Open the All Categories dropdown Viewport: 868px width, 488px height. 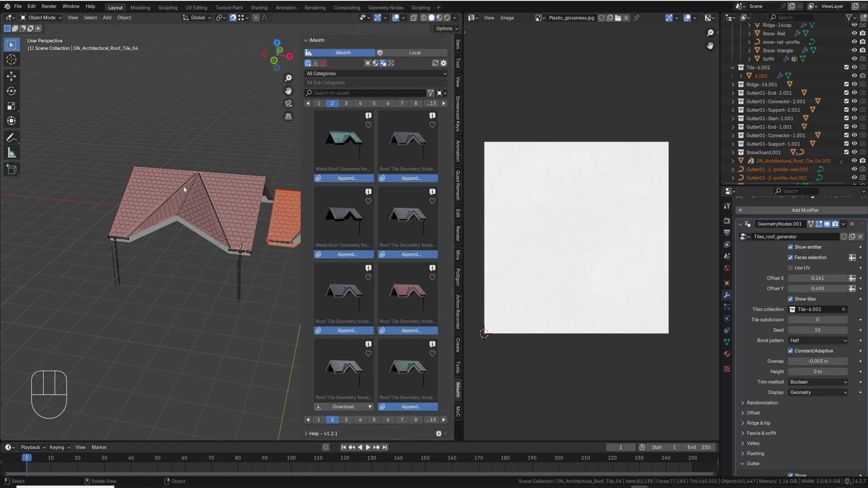click(376, 74)
